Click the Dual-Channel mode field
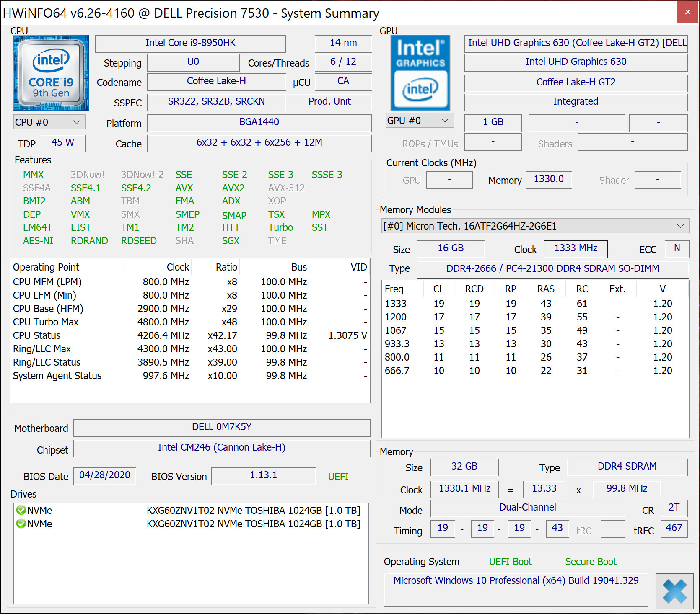The height and width of the screenshot is (614, 700). [x=528, y=508]
